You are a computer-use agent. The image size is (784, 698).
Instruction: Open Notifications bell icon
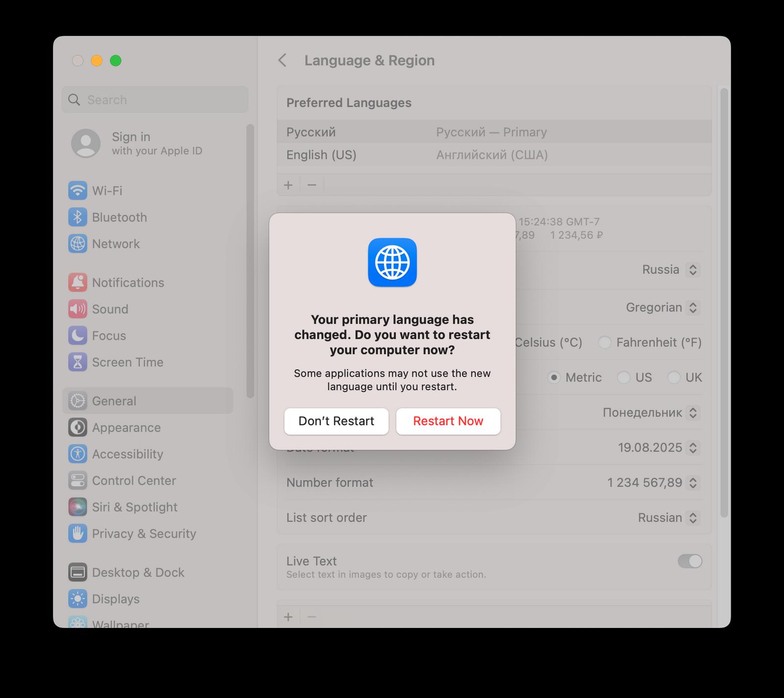point(77,283)
